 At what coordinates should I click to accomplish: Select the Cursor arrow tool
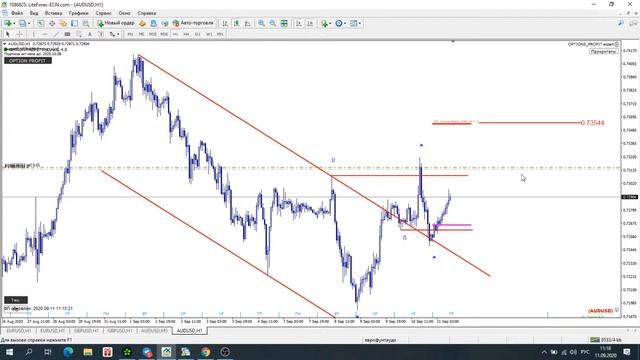click(8, 34)
